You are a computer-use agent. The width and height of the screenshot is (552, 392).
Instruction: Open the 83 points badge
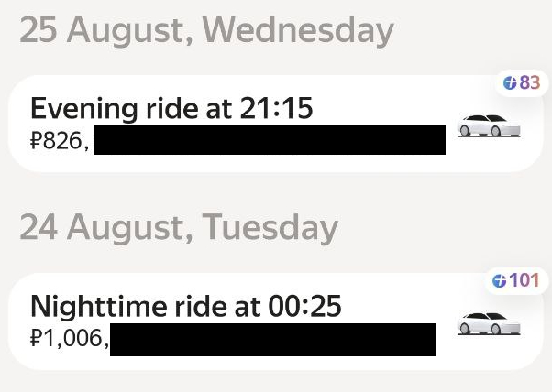521,83
